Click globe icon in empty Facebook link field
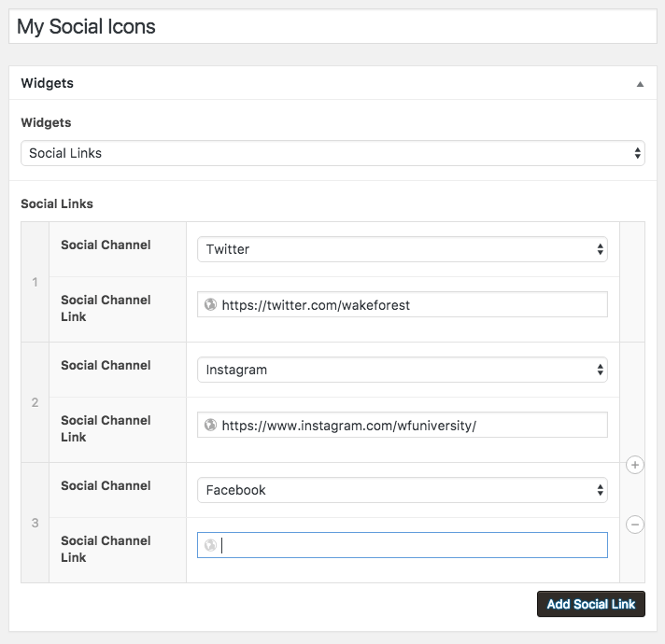 coord(210,545)
